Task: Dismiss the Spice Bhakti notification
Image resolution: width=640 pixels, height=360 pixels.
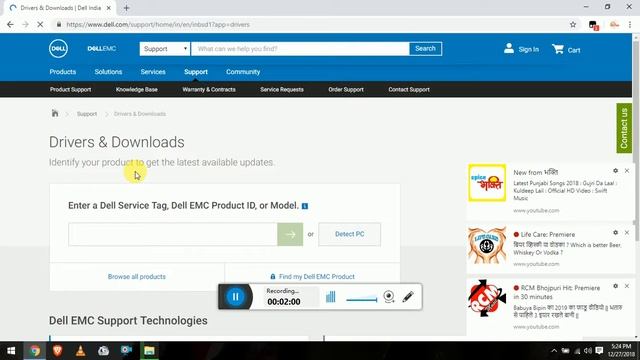Action: pos(627,171)
